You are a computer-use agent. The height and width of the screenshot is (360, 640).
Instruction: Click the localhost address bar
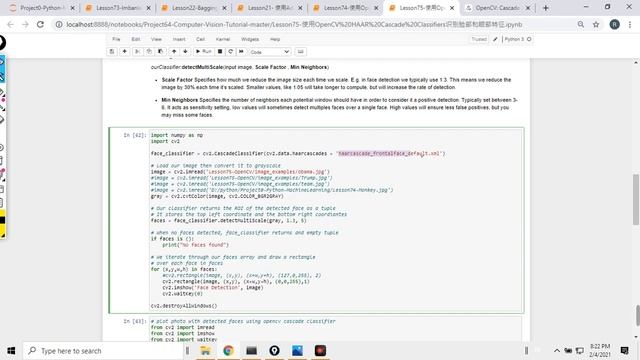(294, 24)
